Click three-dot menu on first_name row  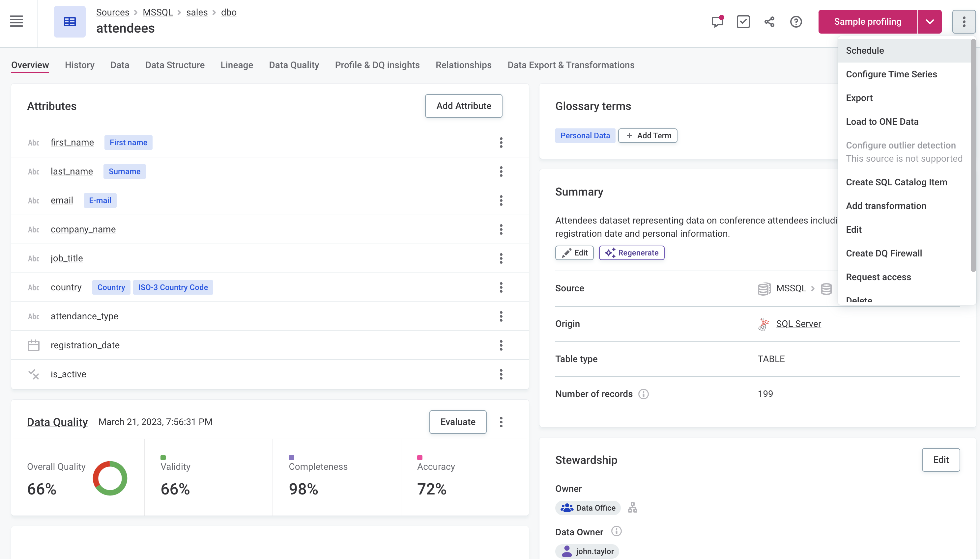tap(501, 142)
